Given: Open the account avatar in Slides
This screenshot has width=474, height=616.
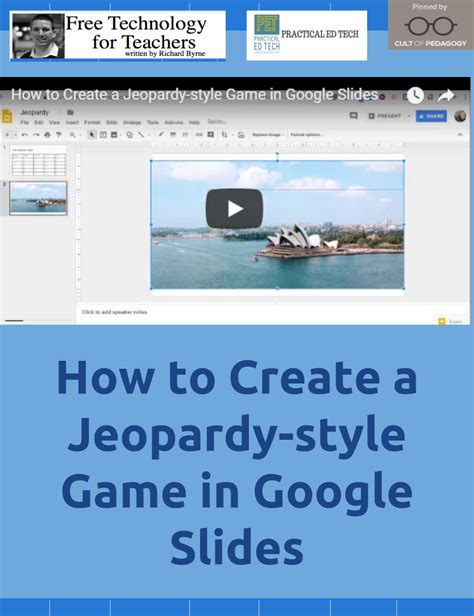Looking at the screenshot, I should click(x=460, y=116).
